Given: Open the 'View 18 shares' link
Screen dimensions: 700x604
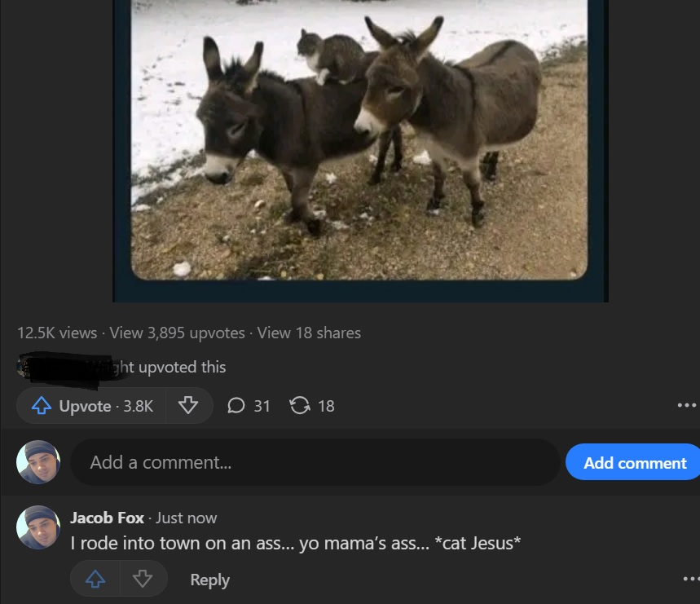Looking at the screenshot, I should coord(309,333).
